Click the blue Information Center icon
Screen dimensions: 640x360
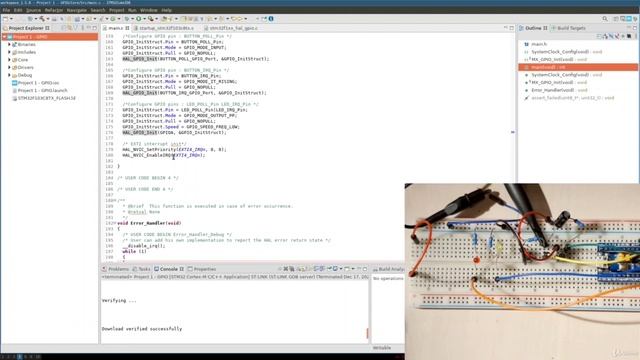pos(271,19)
